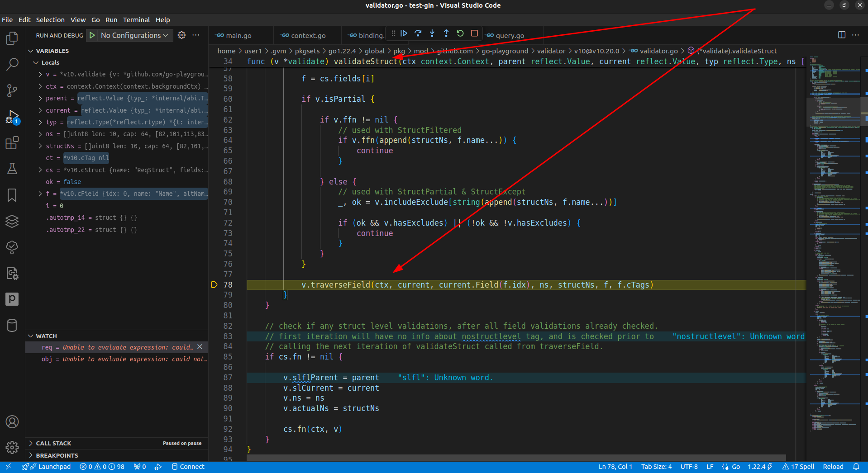Open the Testing flask view
This screenshot has height=473, width=868.
(x=12, y=169)
